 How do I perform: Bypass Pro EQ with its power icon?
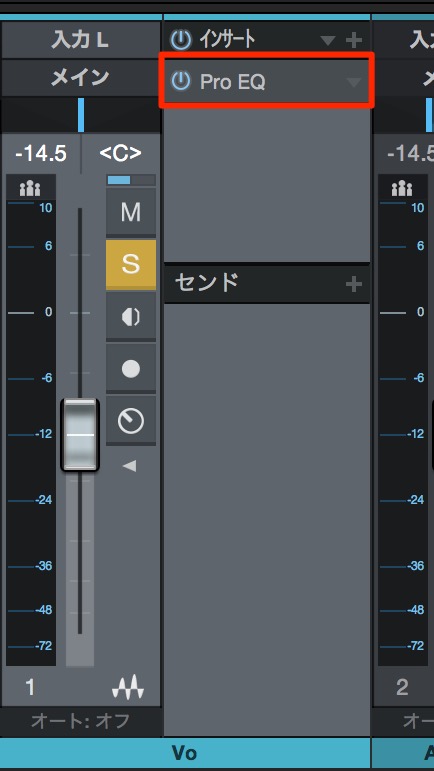181,80
